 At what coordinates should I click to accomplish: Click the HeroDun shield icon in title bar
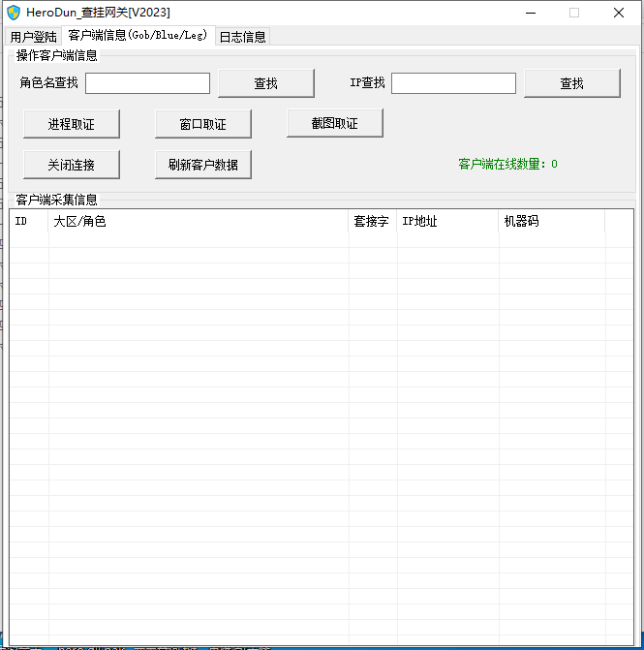(x=14, y=13)
